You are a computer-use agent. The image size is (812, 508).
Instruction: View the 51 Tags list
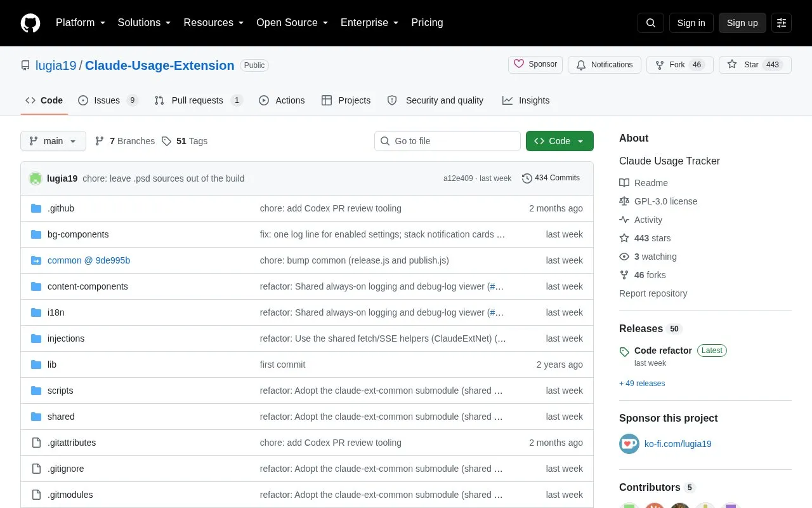185,141
